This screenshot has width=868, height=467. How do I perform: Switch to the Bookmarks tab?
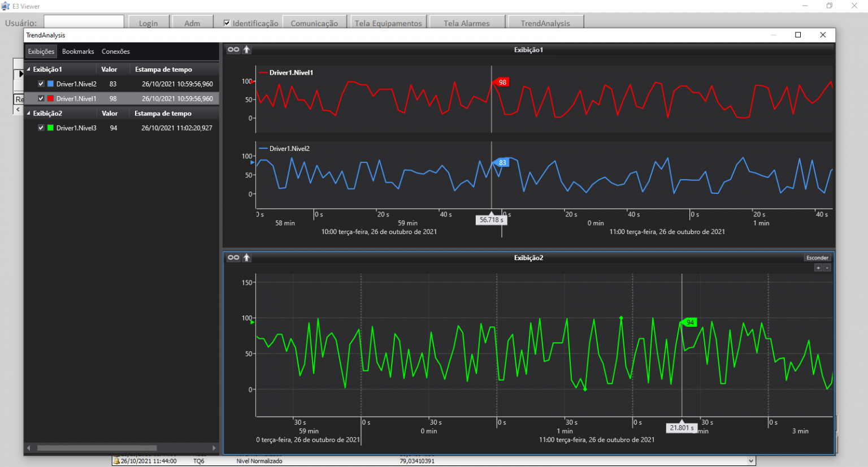(x=77, y=51)
